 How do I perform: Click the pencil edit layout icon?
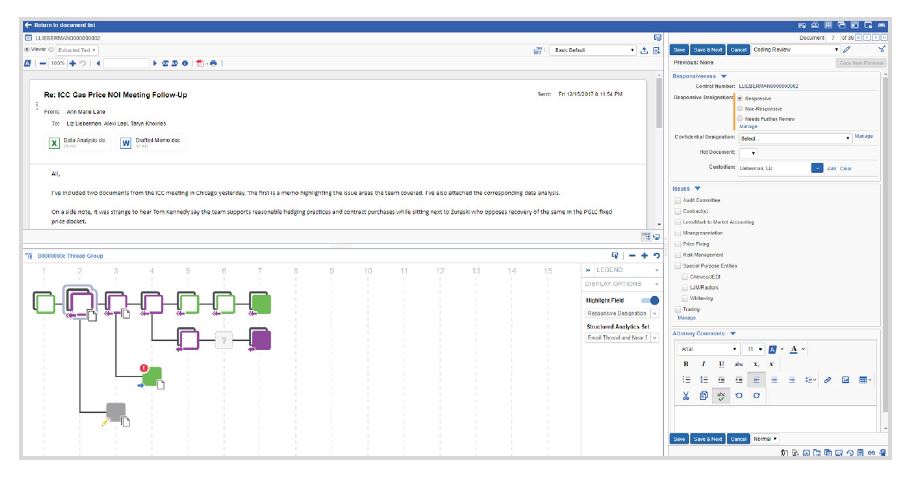tap(847, 49)
